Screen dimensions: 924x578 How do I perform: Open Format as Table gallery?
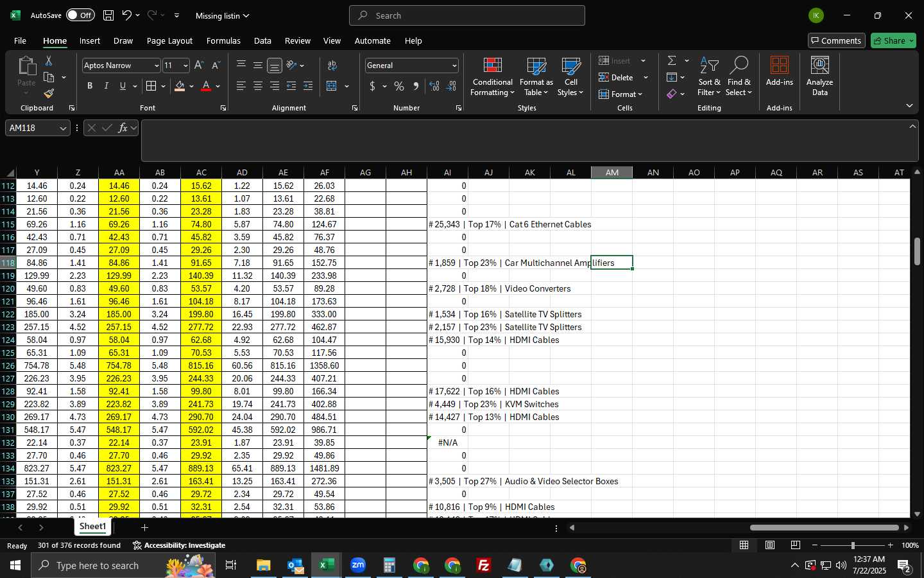[536, 77]
